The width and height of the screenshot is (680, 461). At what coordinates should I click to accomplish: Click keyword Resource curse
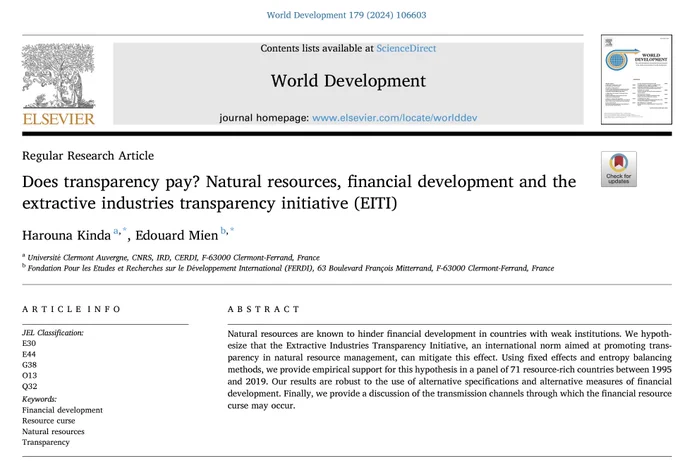(49, 421)
